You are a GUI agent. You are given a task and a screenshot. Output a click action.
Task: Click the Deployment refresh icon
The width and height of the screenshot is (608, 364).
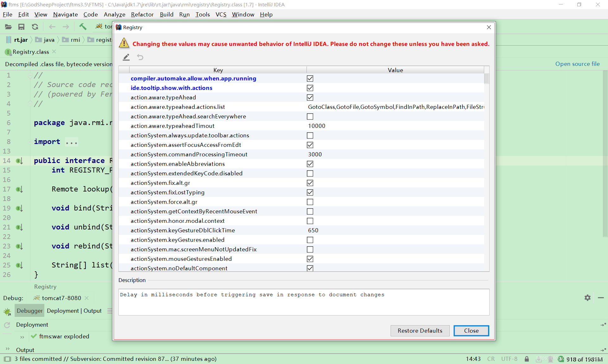coord(7,325)
